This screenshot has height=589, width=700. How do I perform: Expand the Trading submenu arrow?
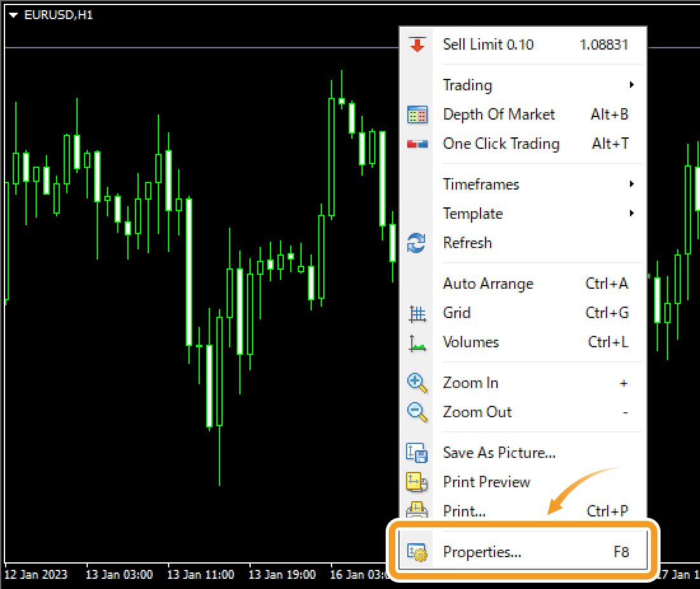[x=631, y=85]
